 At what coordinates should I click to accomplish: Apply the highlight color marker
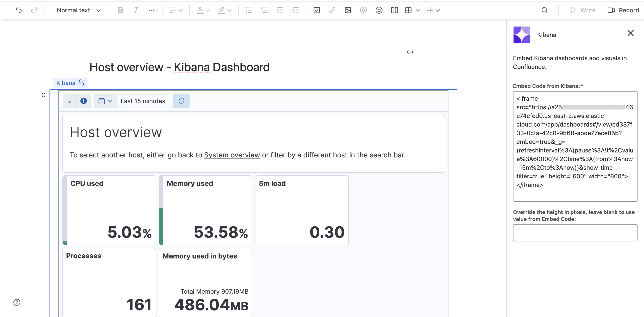(222, 10)
